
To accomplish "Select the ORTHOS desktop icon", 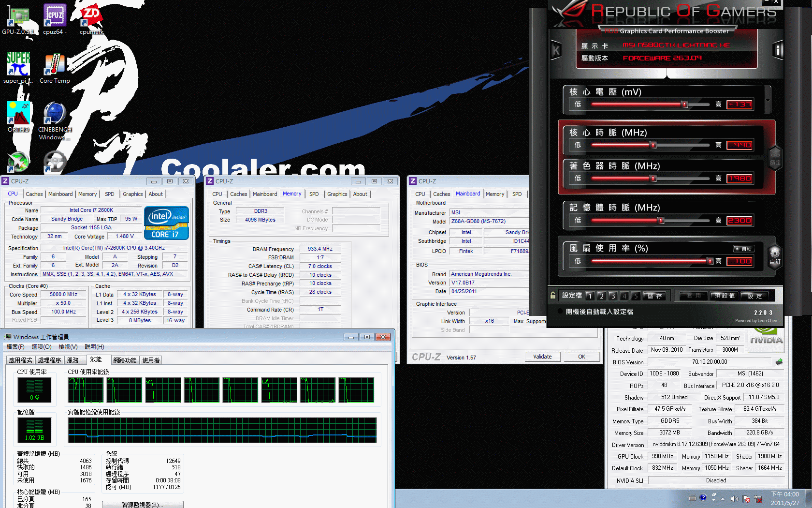I will (18, 116).
